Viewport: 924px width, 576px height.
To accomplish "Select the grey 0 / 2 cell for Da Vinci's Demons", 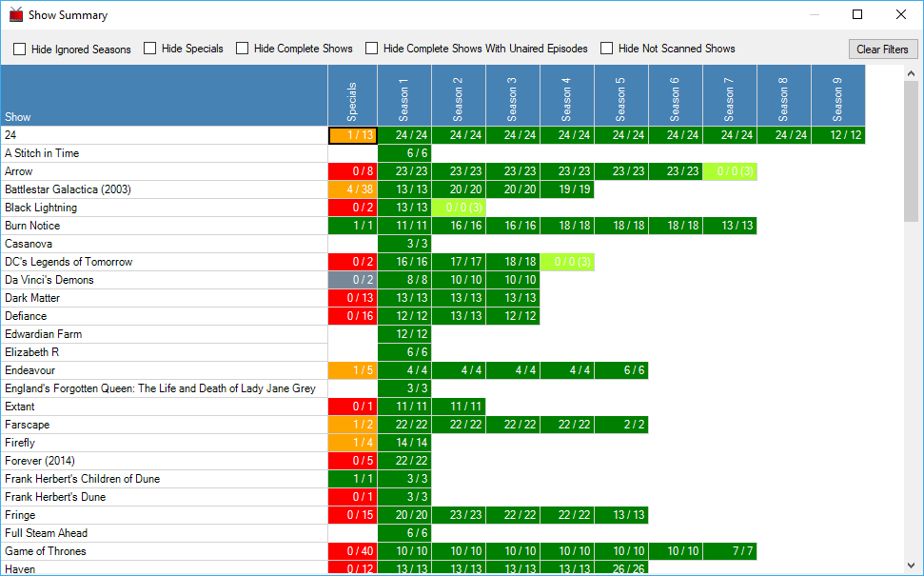I will coord(352,280).
